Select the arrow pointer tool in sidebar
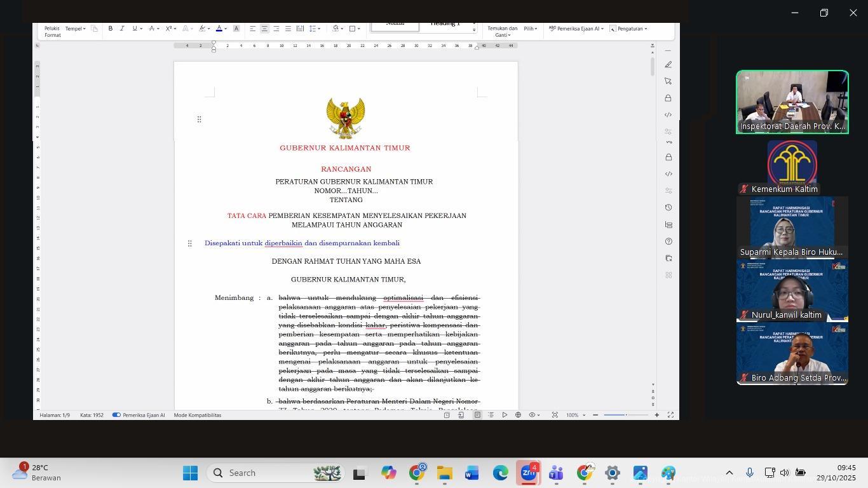This screenshot has height=488, width=868. point(668,81)
